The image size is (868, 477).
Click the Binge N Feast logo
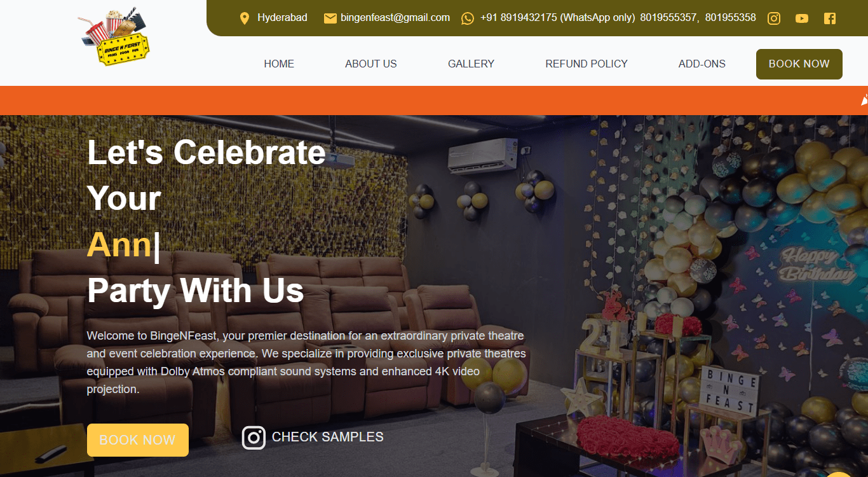pos(114,37)
